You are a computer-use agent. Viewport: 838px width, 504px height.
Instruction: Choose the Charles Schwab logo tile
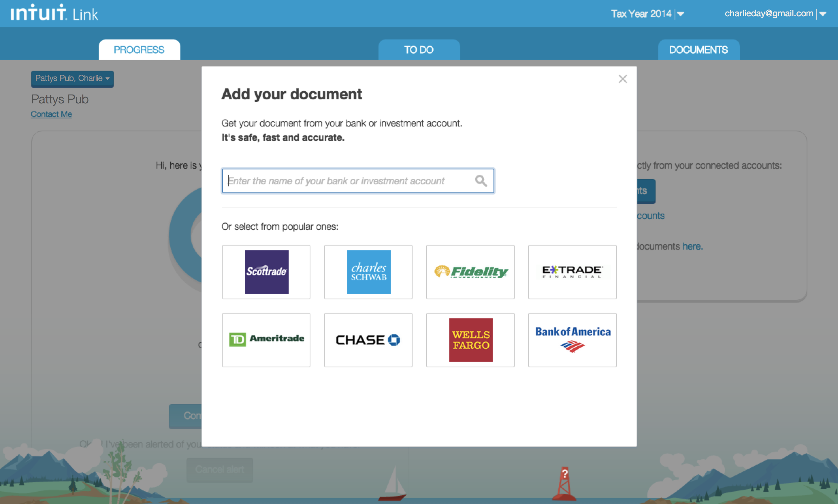[x=368, y=272]
